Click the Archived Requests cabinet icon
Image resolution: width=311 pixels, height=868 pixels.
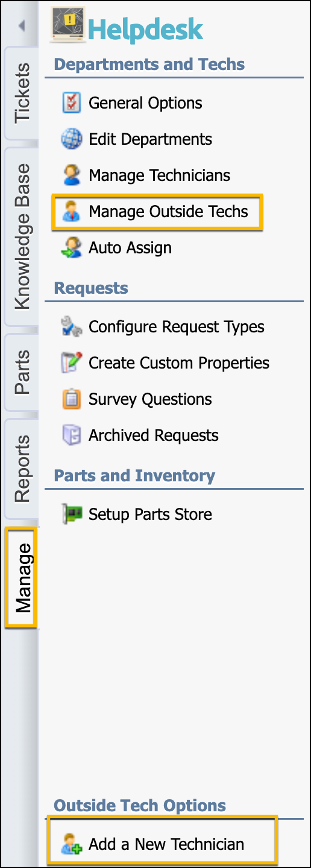[x=72, y=436]
